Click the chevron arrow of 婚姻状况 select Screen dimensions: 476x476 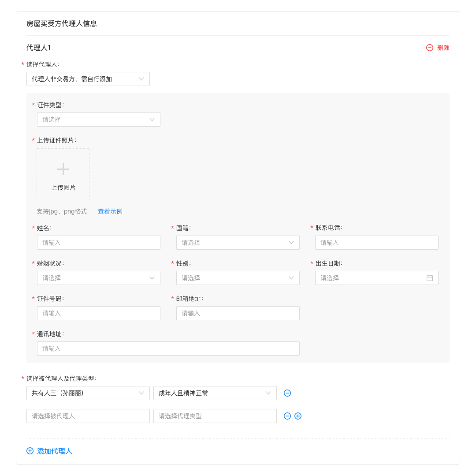coord(152,278)
